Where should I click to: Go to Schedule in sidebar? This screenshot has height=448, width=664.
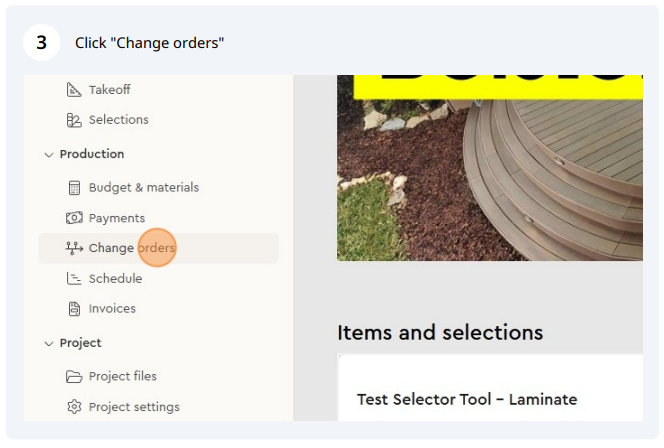pos(115,279)
